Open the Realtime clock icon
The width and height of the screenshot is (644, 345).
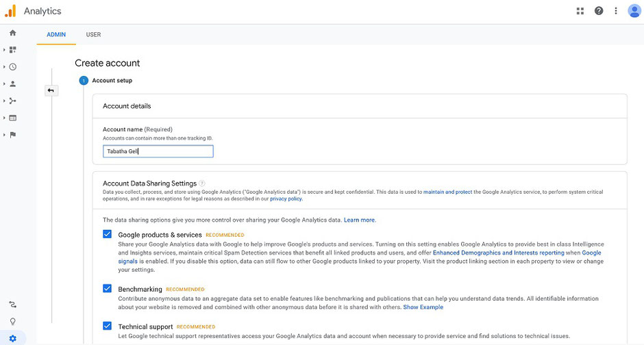pos(13,67)
